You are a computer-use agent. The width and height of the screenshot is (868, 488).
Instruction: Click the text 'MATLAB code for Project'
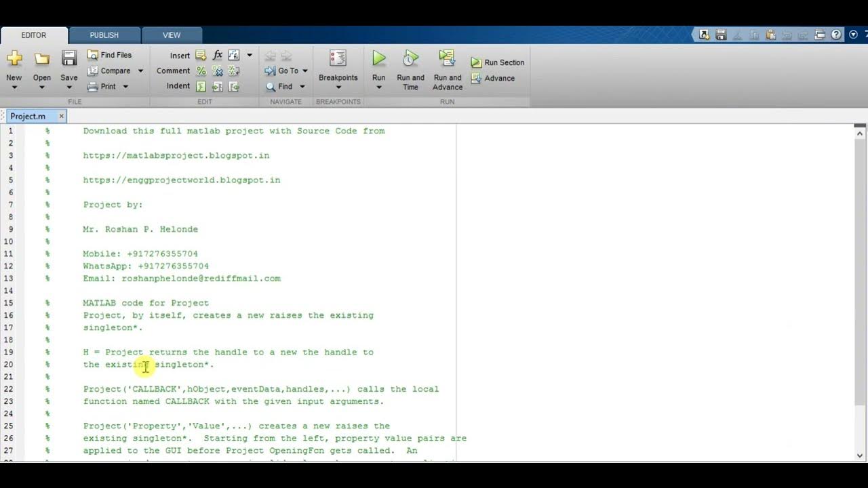[x=146, y=303]
